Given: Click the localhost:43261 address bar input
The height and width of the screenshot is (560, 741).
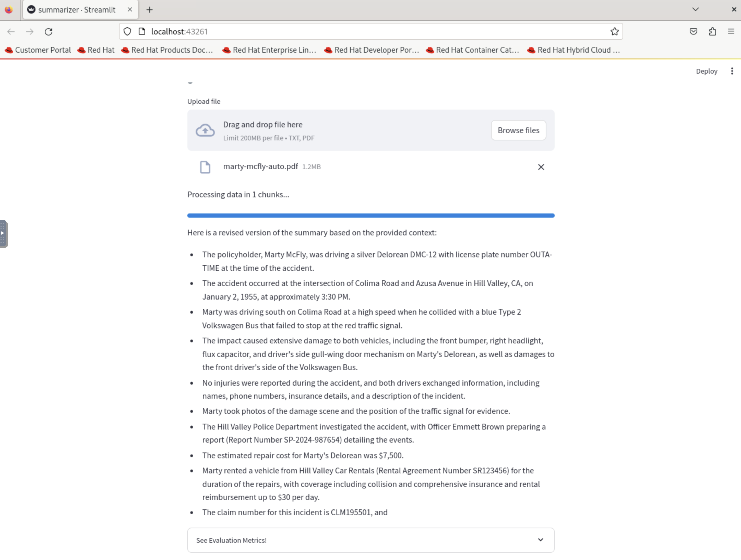Looking at the screenshot, I should pos(370,31).
